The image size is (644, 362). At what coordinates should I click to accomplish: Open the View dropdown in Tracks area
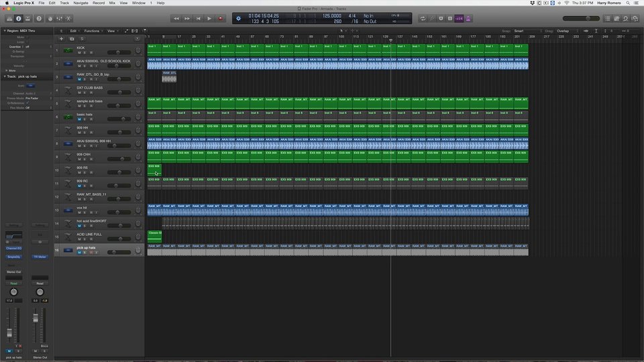(112, 31)
